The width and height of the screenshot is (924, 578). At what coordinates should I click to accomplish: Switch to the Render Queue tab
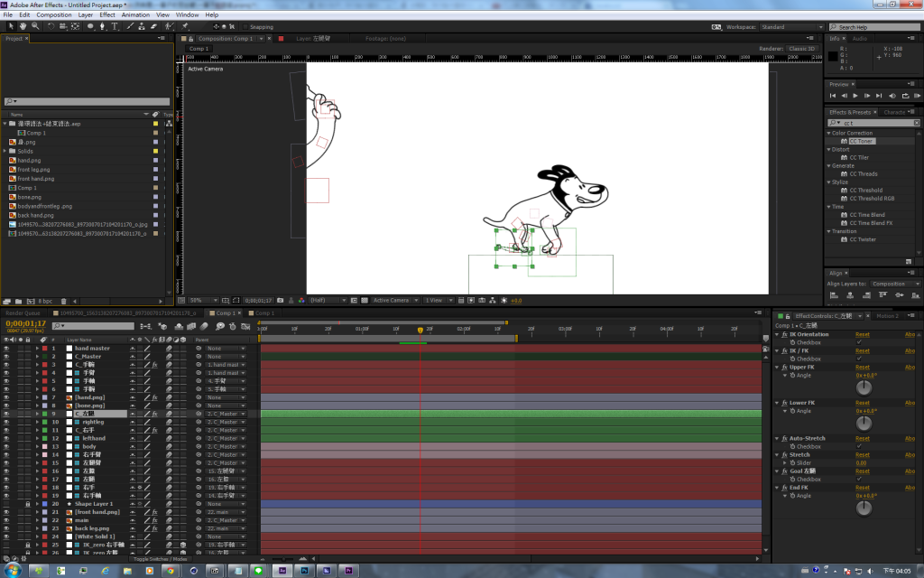23,313
